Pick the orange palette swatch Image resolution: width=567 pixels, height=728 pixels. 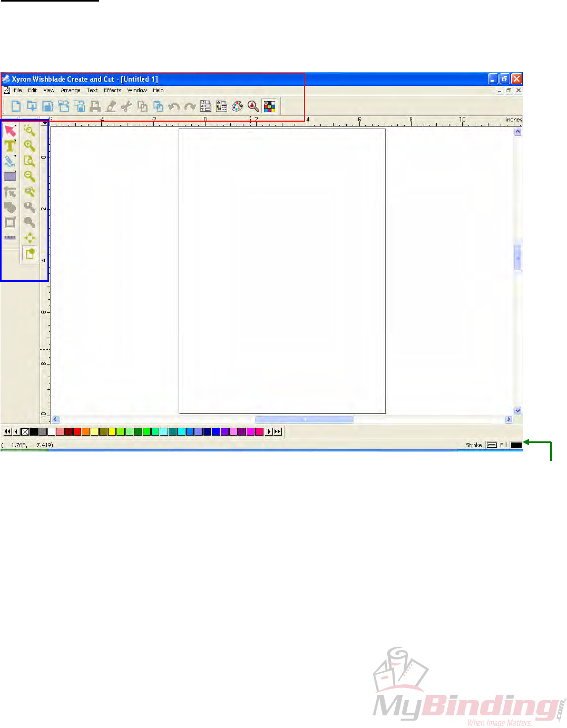click(x=86, y=431)
